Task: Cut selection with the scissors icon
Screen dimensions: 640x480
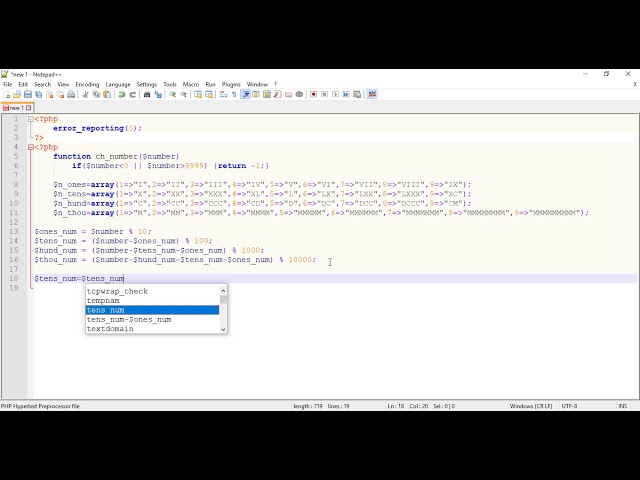Action: [85, 94]
